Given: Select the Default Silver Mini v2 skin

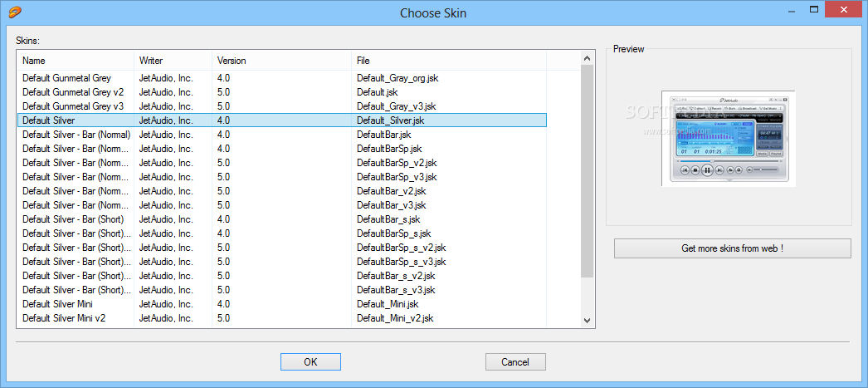Looking at the screenshot, I should click(x=64, y=318).
